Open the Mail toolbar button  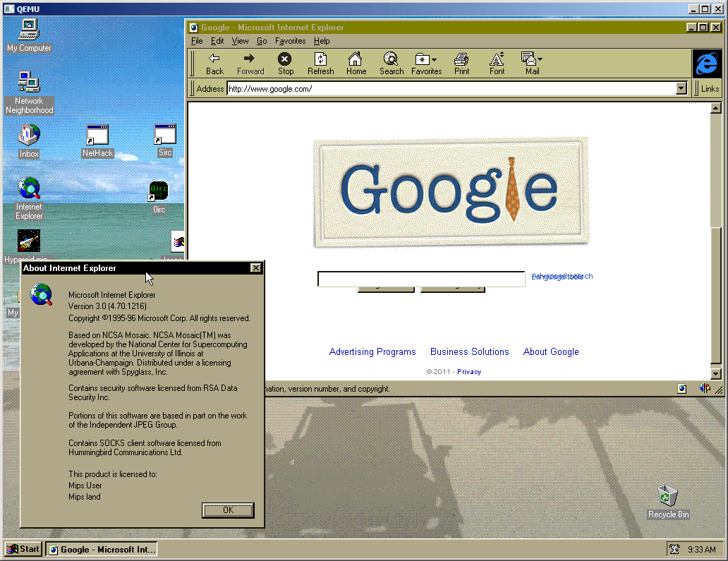coord(529,64)
